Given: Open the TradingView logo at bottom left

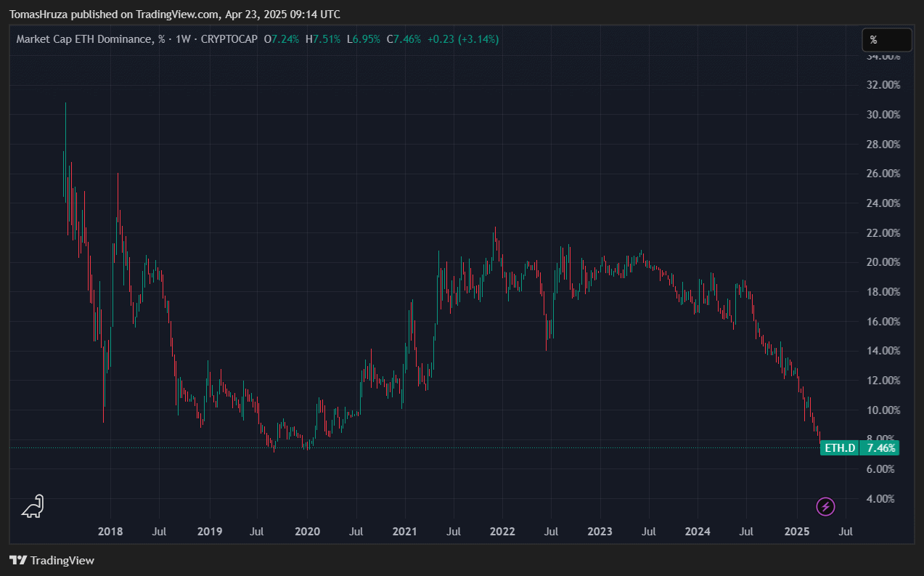Looking at the screenshot, I should click(x=52, y=560).
